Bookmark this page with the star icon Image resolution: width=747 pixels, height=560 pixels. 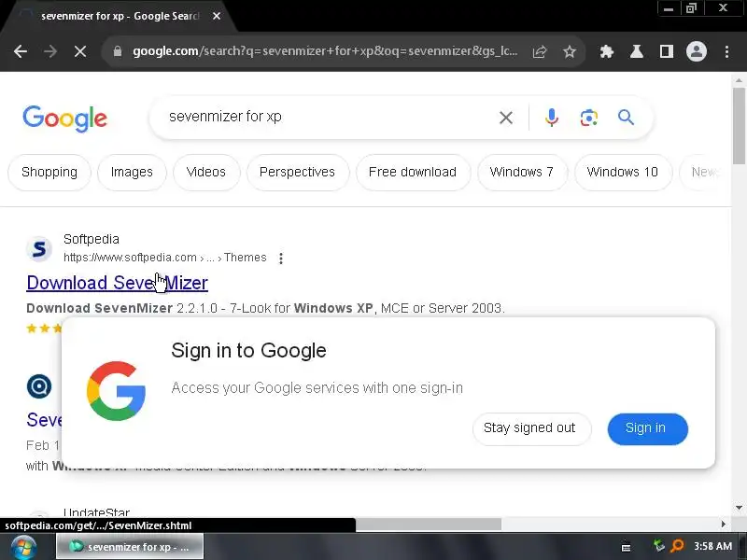(570, 51)
